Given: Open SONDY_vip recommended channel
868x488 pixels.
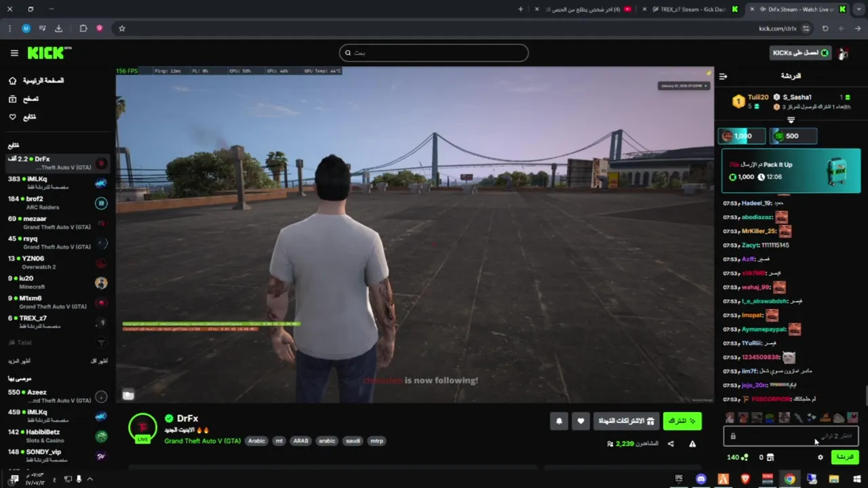Looking at the screenshot, I should (57, 455).
